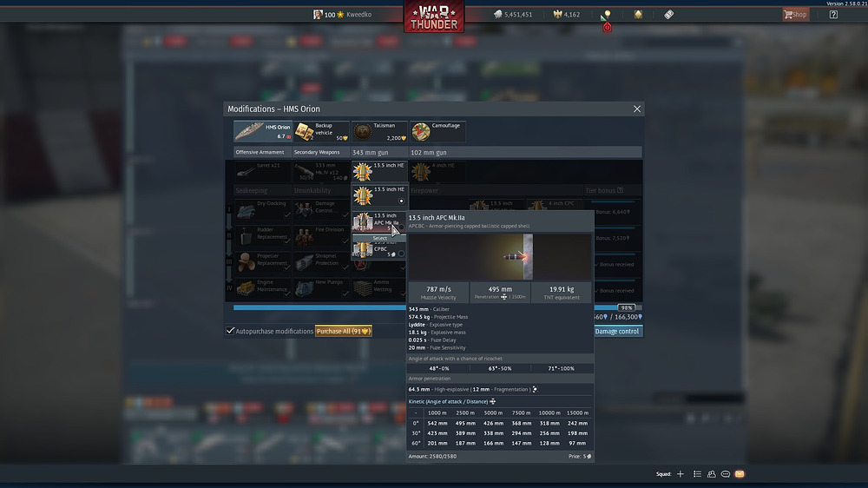Click Bonus: 6,640 tier I reward
Viewport: 868px width, 488px height.
pos(612,212)
